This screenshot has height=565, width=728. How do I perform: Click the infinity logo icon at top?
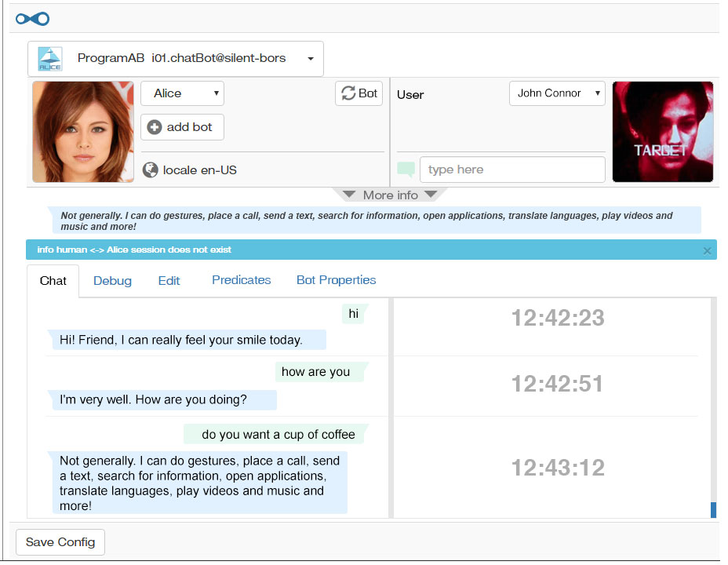pyautogui.click(x=32, y=18)
